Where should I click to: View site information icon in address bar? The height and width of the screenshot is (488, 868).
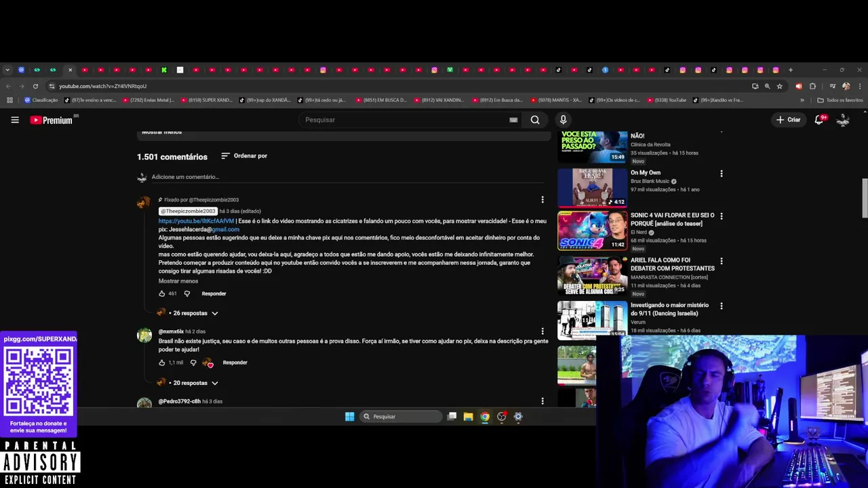click(x=52, y=86)
